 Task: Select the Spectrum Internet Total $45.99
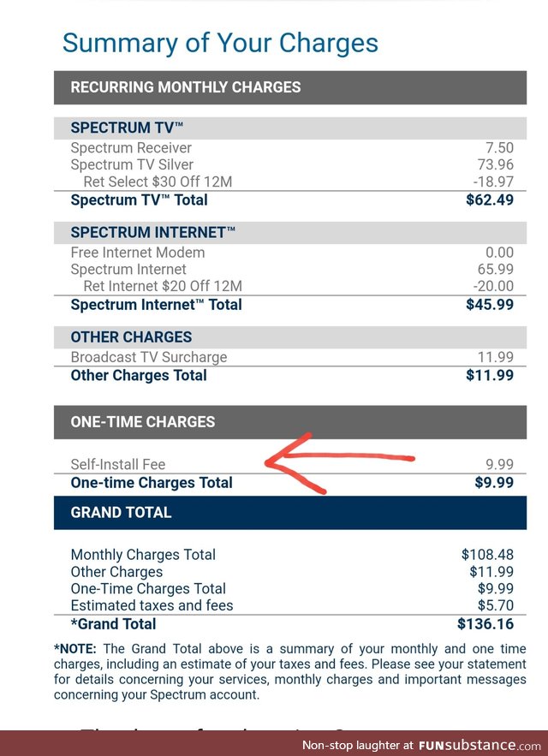coord(490,304)
